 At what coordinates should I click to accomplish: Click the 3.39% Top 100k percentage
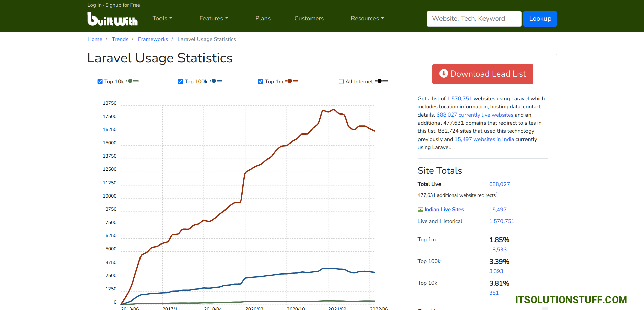pos(499,262)
